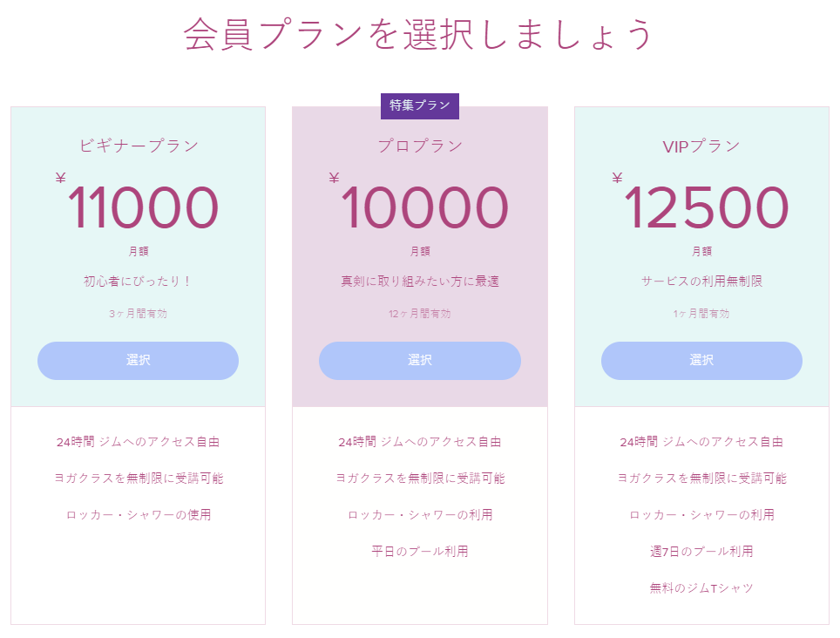Click 週7日のプール利用 feature in VIP plan
840x638 pixels.
click(x=701, y=551)
